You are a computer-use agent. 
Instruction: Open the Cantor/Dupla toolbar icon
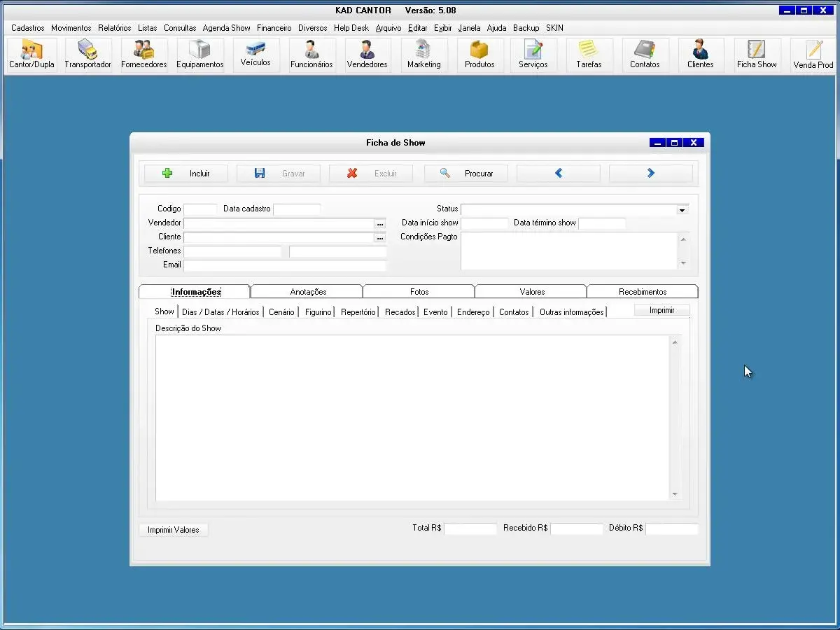(31, 55)
